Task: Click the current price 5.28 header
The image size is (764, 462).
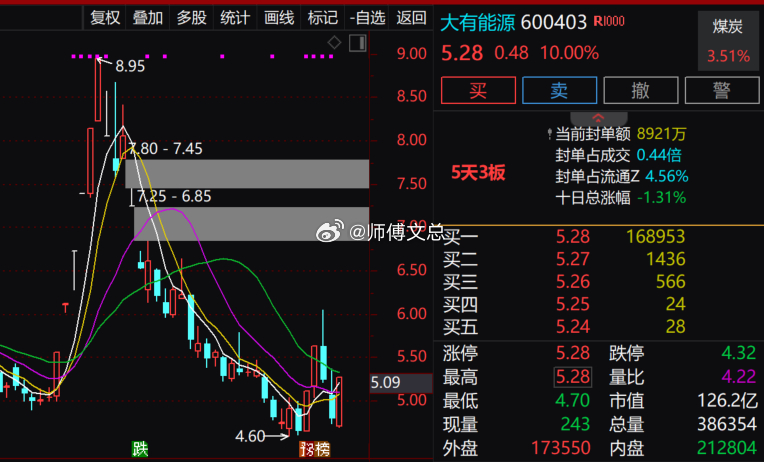Action: [462, 53]
